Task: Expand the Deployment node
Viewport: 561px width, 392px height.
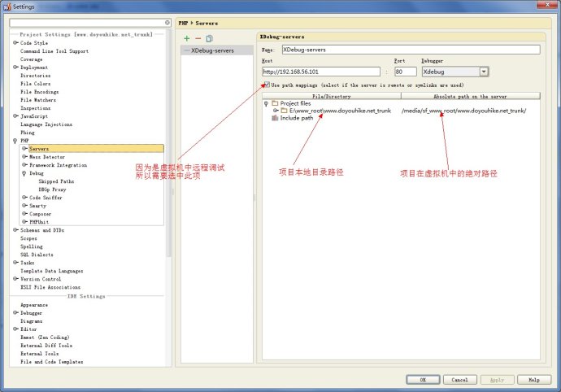Action: pos(15,67)
